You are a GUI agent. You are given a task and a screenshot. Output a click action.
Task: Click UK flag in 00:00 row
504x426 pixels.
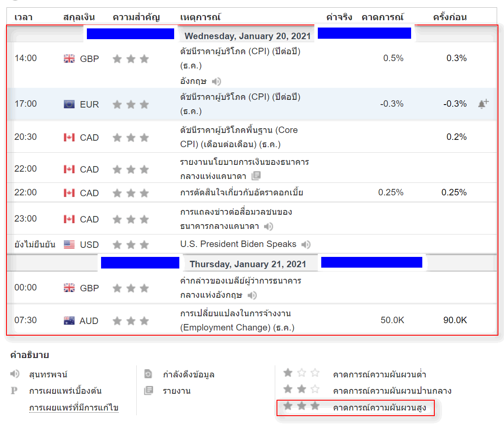point(69,288)
